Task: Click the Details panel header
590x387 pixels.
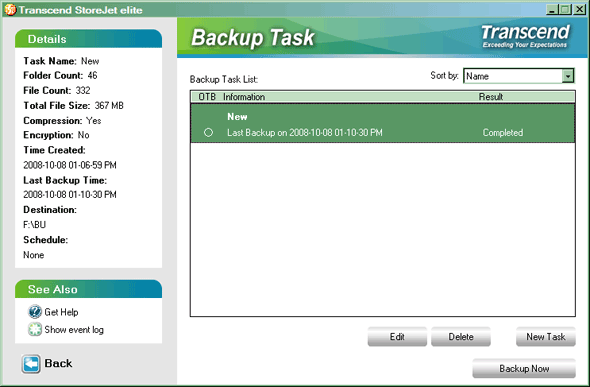Action: pos(88,39)
